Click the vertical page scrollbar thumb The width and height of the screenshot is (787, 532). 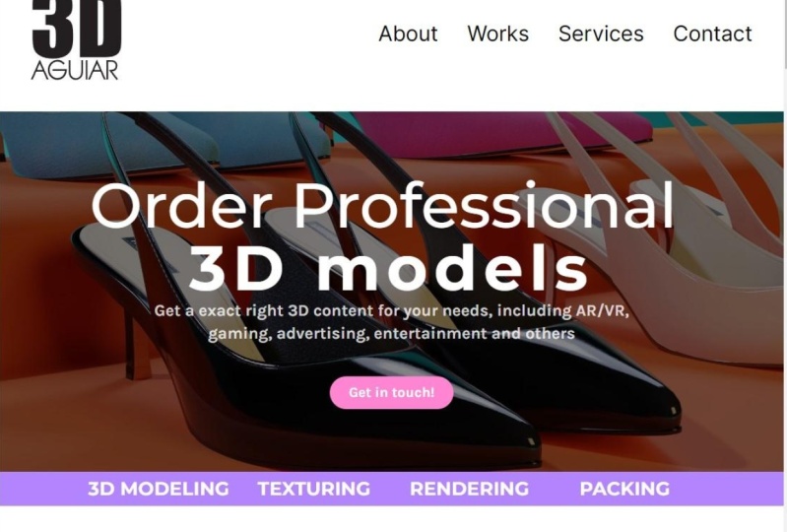point(785,33)
